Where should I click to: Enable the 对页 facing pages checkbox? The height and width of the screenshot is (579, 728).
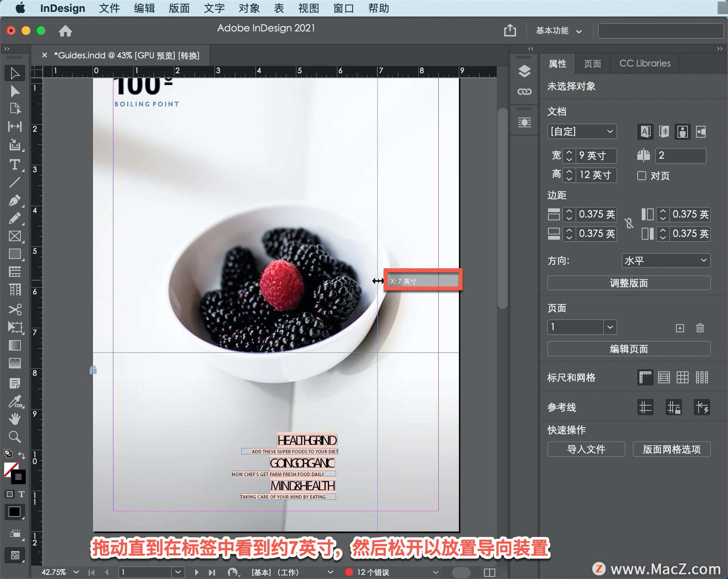tap(642, 176)
